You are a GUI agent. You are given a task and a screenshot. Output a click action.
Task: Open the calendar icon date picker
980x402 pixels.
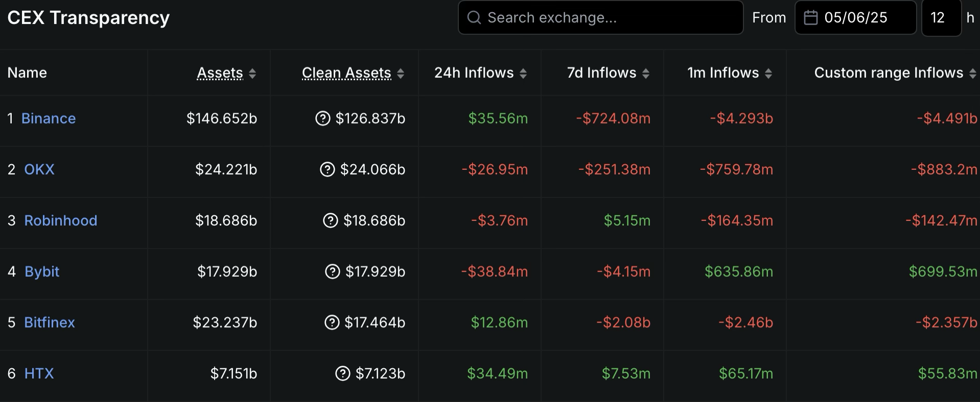[x=810, y=18]
